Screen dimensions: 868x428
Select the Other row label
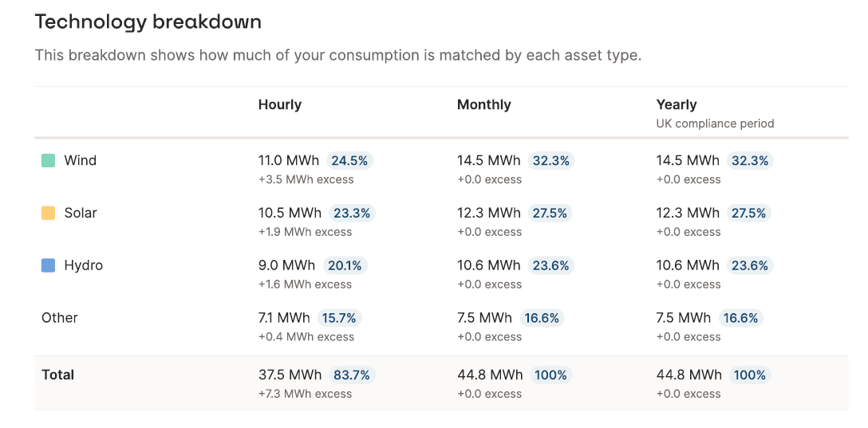(60, 318)
